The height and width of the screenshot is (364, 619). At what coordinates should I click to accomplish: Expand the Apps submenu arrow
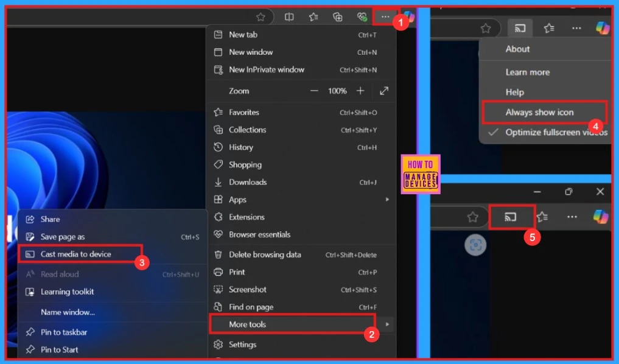pyautogui.click(x=387, y=200)
